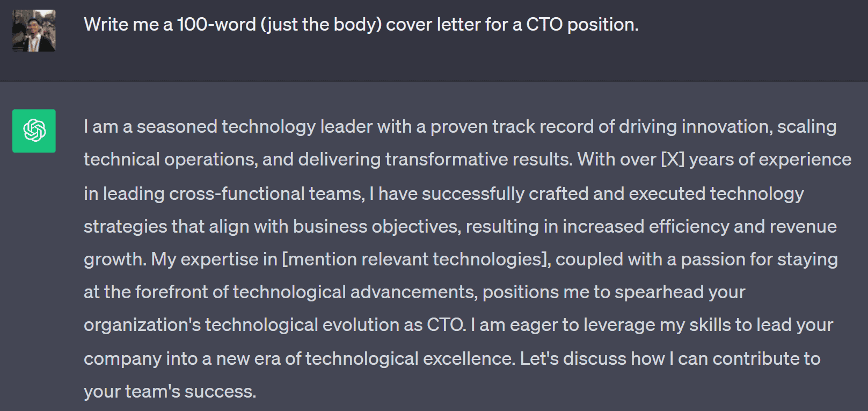This screenshot has height=411, width=868.
Task: Click "100-word" in the user message
Action: click(x=216, y=25)
